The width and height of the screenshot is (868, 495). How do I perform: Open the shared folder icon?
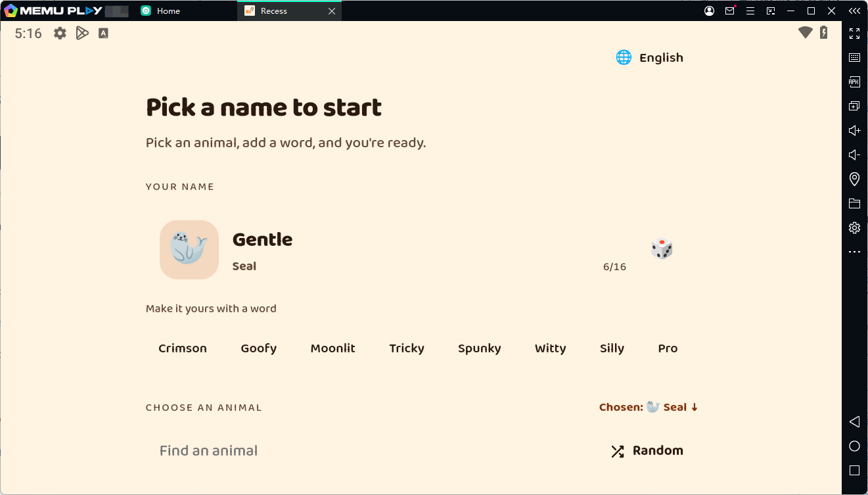pyautogui.click(x=854, y=203)
